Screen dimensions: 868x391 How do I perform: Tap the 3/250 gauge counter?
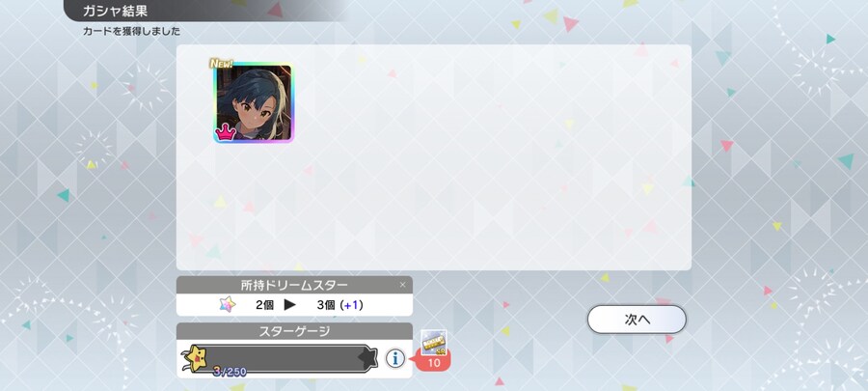[230, 372]
